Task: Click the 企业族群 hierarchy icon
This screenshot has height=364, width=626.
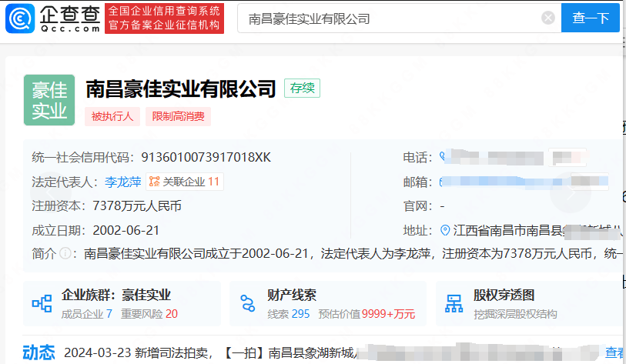Action: coord(42,304)
